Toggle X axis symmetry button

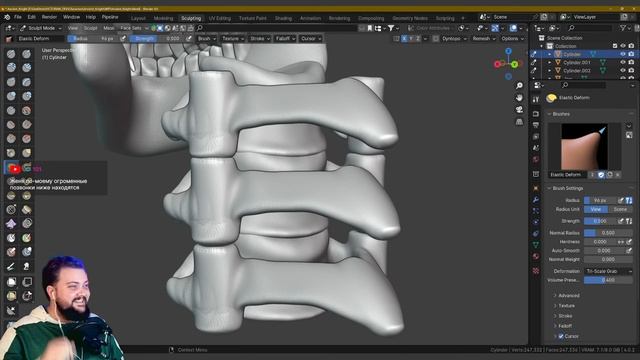[404, 38]
